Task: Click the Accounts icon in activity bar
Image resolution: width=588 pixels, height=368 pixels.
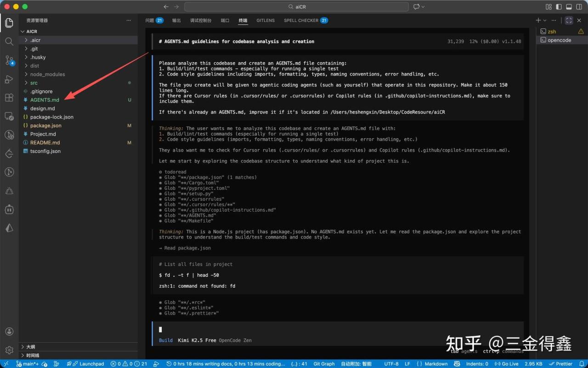Action: (x=9, y=331)
